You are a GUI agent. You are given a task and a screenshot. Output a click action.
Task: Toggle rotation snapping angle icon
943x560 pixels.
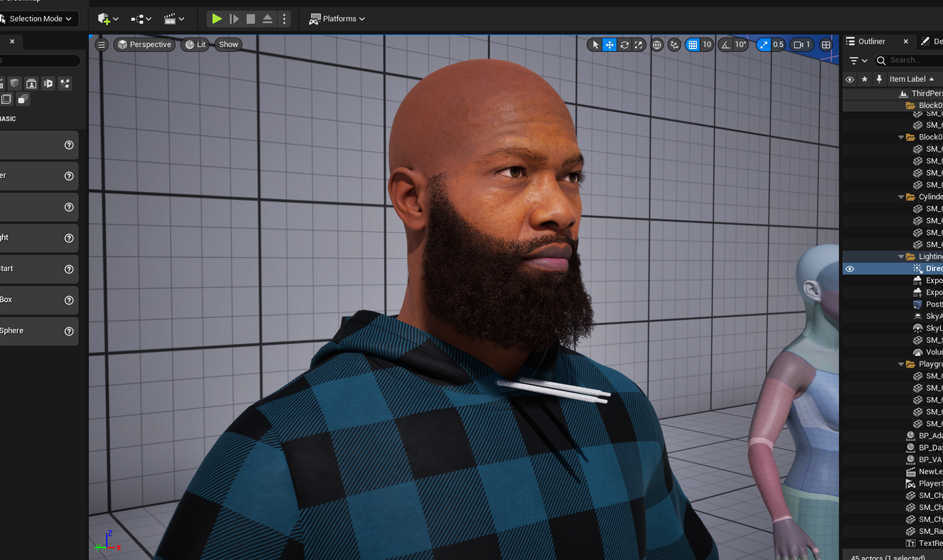tap(725, 45)
